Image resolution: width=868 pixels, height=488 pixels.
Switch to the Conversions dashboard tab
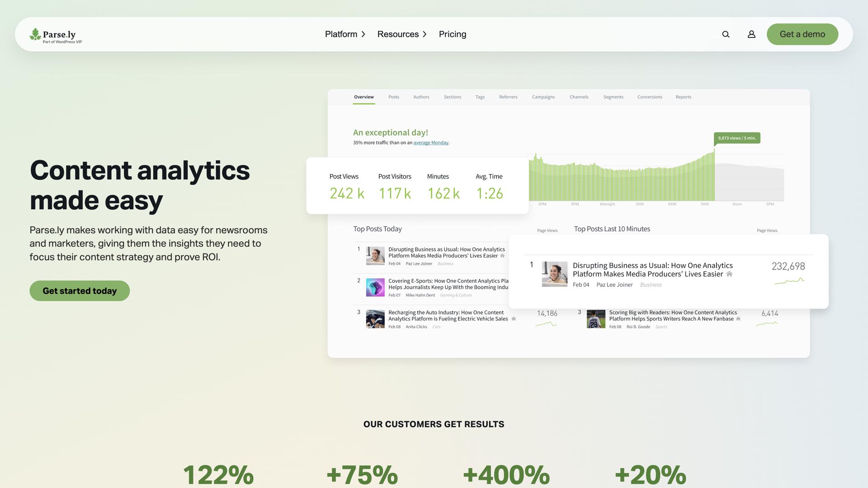pos(650,97)
